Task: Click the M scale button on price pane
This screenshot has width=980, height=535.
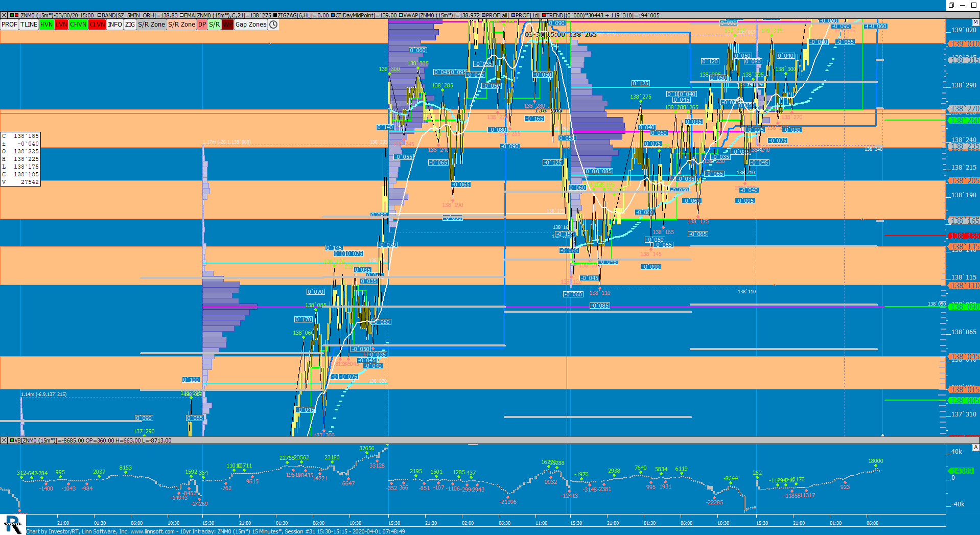Action: [x=975, y=22]
